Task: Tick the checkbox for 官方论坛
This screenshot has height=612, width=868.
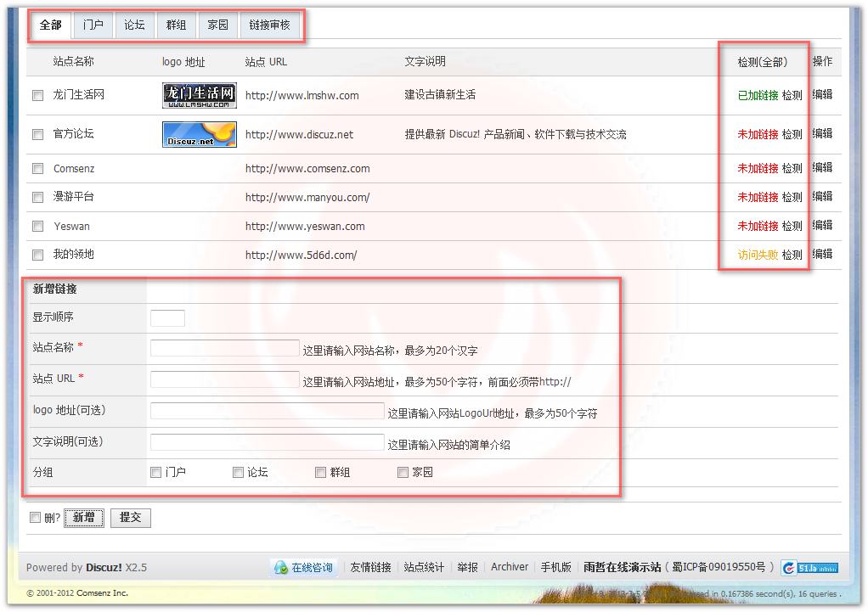Action: (37, 134)
